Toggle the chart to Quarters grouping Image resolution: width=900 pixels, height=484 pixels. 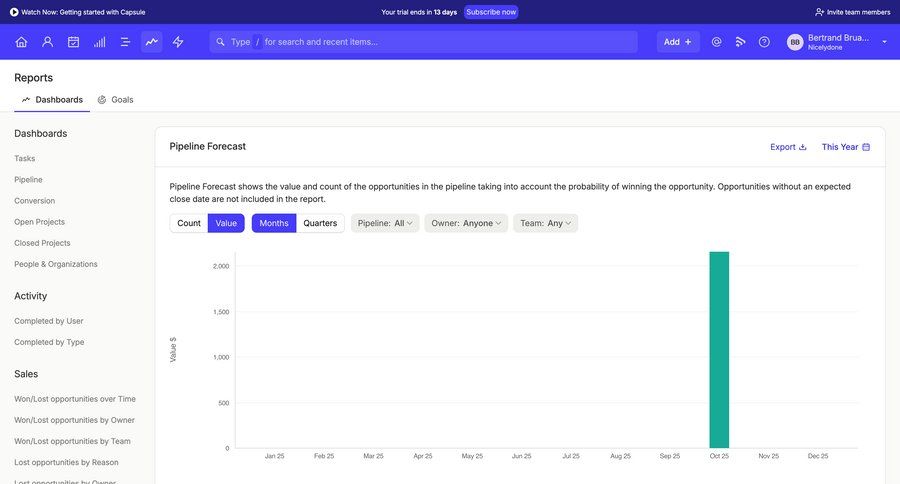click(320, 223)
